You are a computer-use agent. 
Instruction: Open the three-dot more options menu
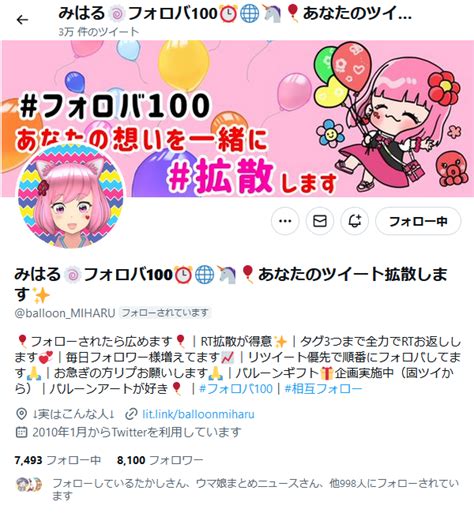tap(285, 221)
